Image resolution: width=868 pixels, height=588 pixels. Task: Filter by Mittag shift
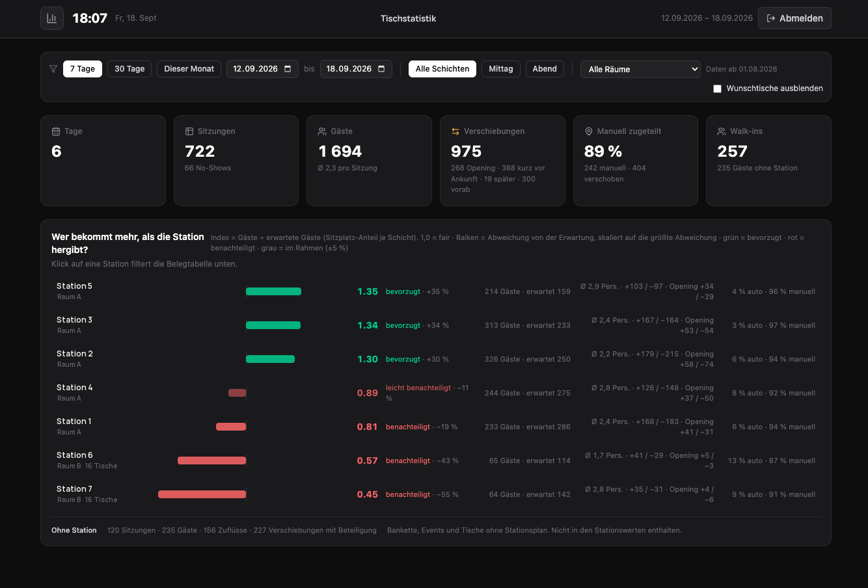(x=501, y=69)
